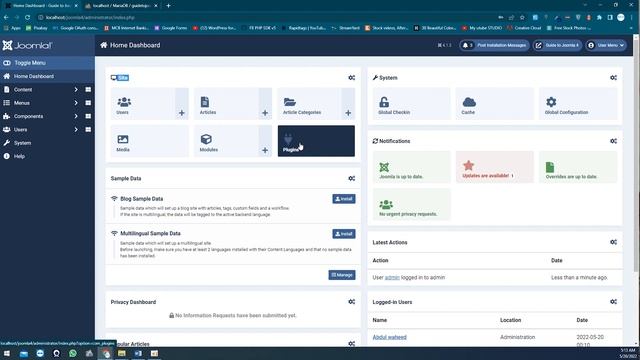Screen dimensions: 640x360
Task: Click Joomla is up to date notification
Action: [x=411, y=167]
